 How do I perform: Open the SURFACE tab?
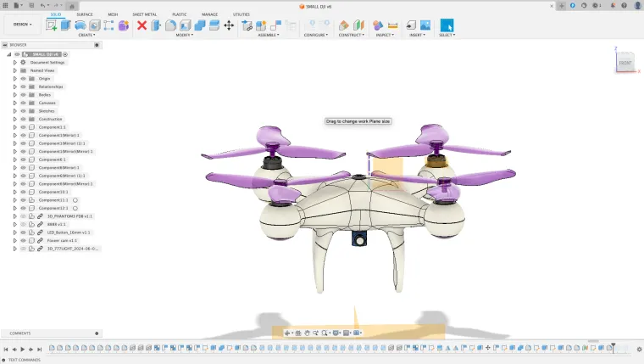click(85, 14)
